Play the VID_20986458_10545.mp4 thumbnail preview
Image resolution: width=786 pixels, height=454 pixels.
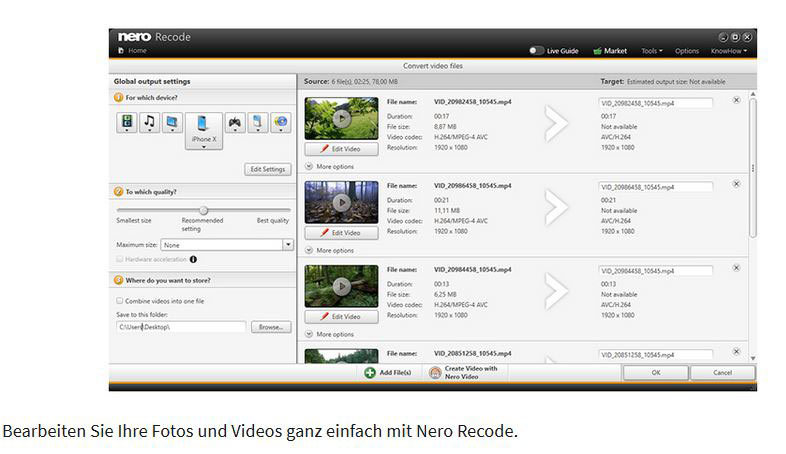[x=342, y=202]
